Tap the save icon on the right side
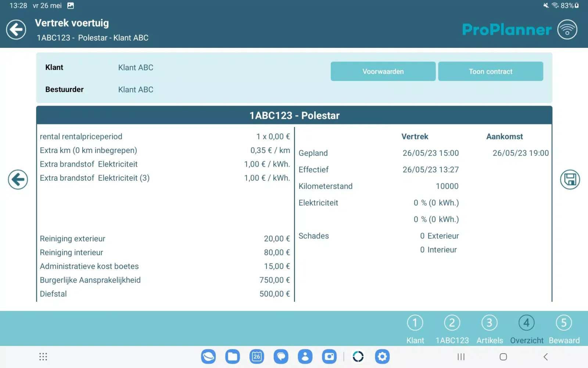This screenshot has height=368, width=588. point(570,180)
